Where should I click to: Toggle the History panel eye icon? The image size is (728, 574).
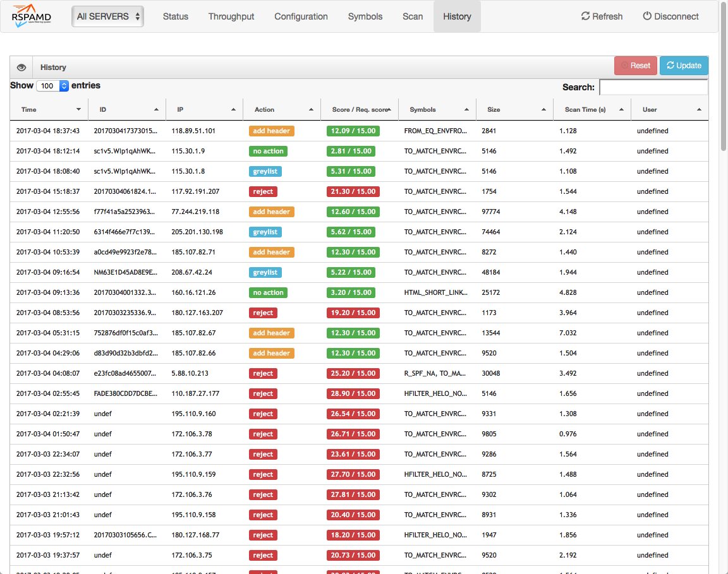click(x=21, y=68)
